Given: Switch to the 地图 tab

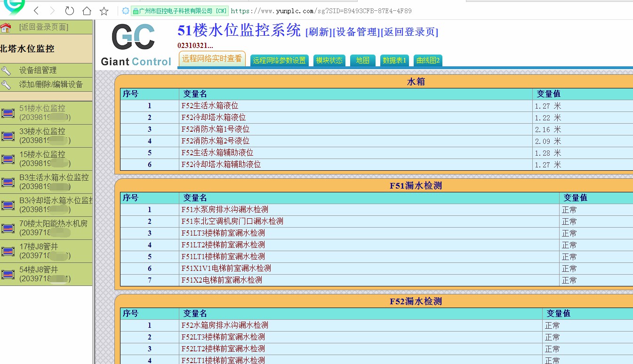Looking at the screenshot, I should click(x=362, y=60).
